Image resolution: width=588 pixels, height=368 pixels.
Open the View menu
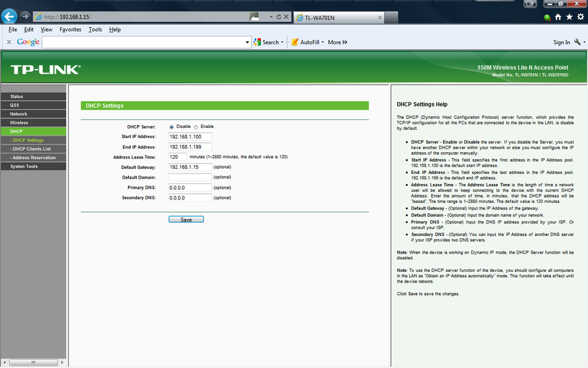pos(47,29)
